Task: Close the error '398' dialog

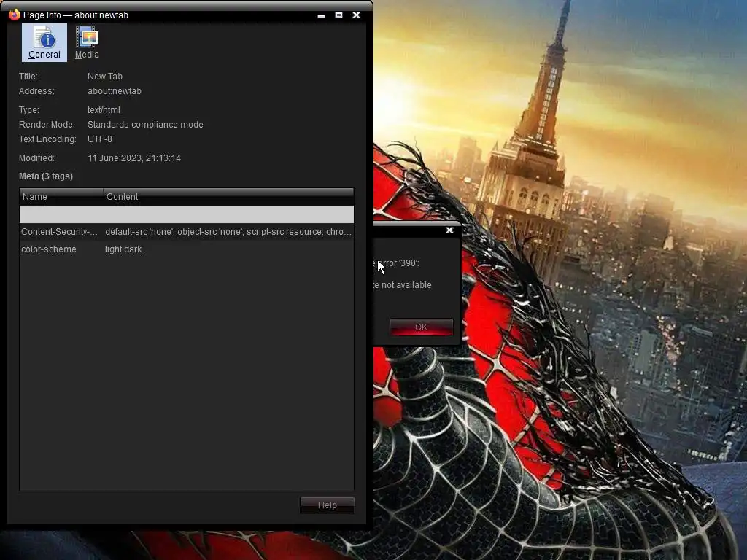Action: coord(449,230)
